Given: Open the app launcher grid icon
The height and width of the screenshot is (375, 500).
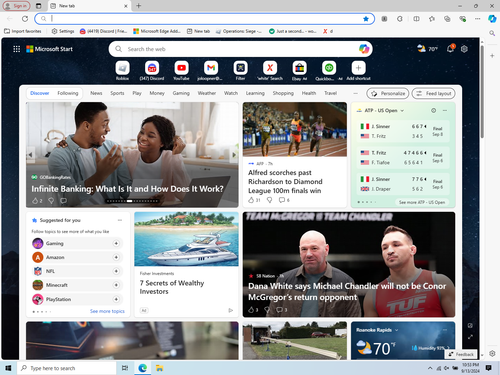Looking at the screenshot, I should coord(16,49).
